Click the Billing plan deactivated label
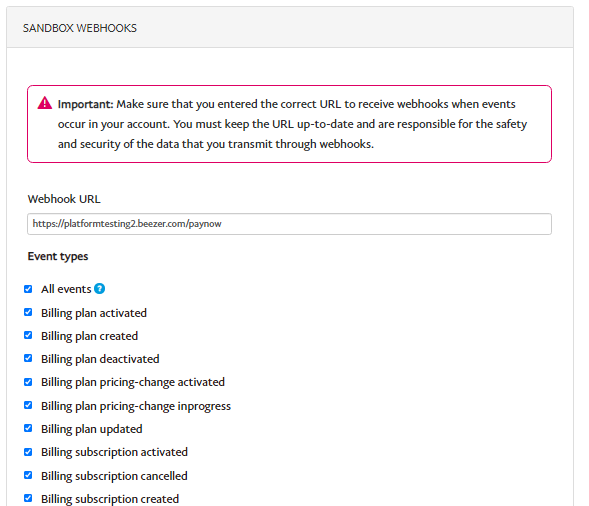 coord(100,359)
